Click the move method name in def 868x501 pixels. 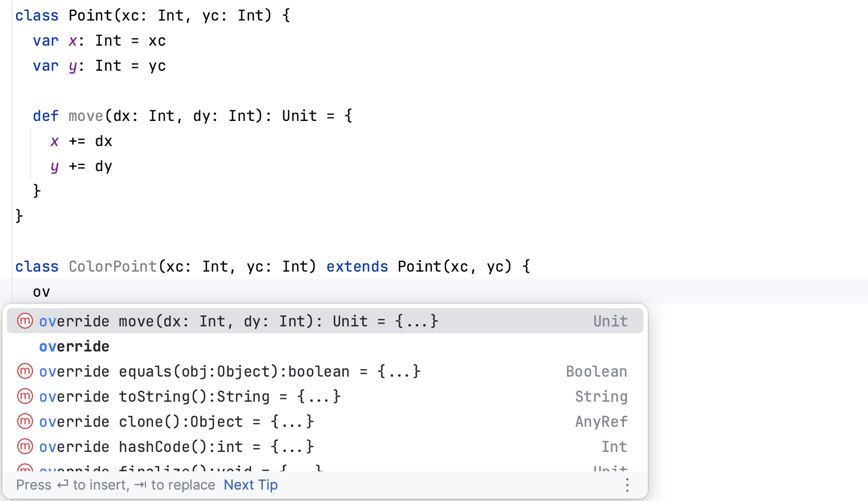click(x=86, y=116)
